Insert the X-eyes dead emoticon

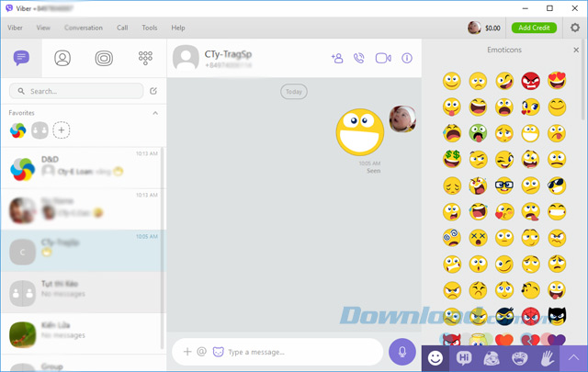(478, 237)
